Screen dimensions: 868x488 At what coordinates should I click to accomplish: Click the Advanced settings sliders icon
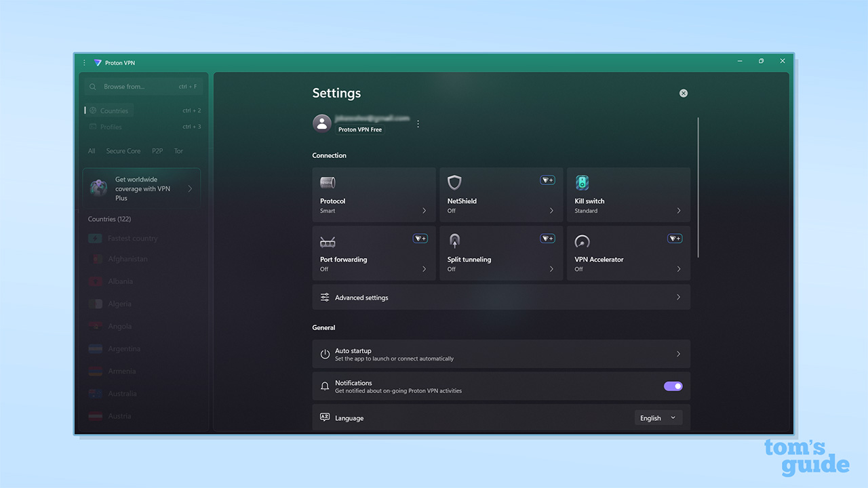(x=325, y=298)
